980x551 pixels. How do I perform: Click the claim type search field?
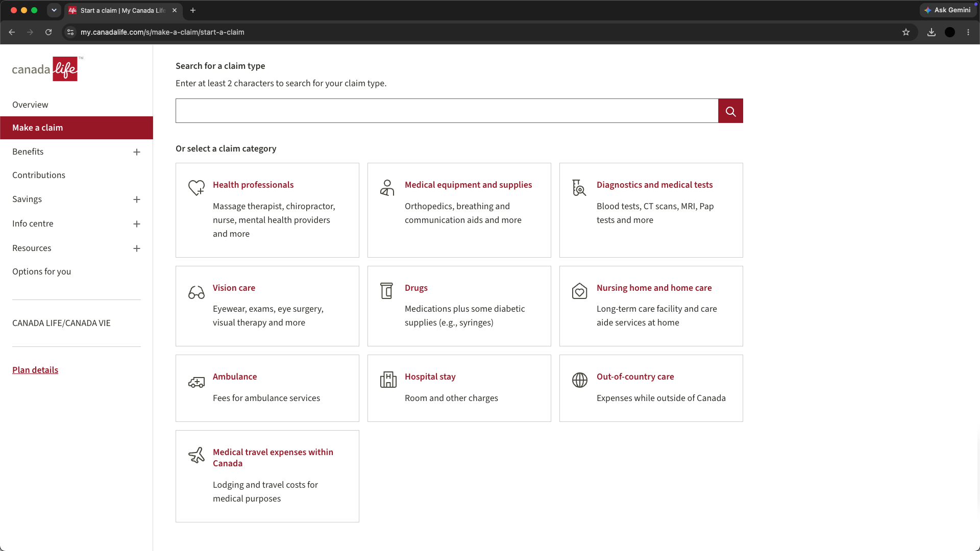[447, 111]
